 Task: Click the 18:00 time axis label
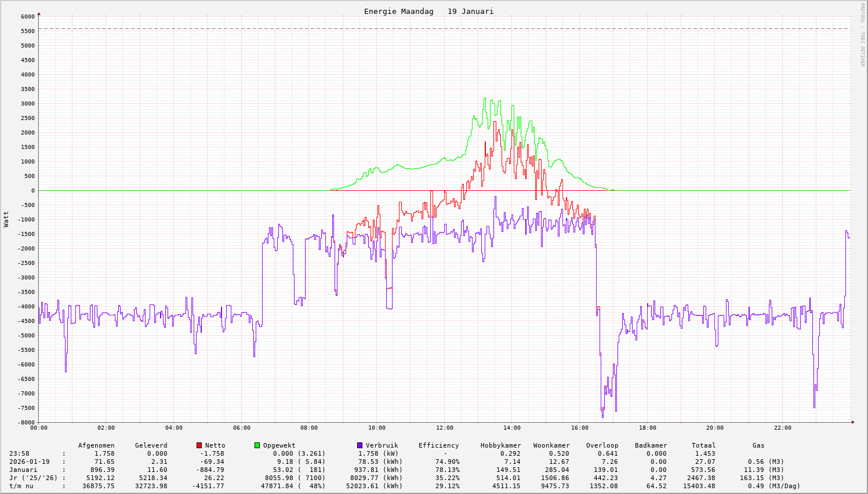647,428
